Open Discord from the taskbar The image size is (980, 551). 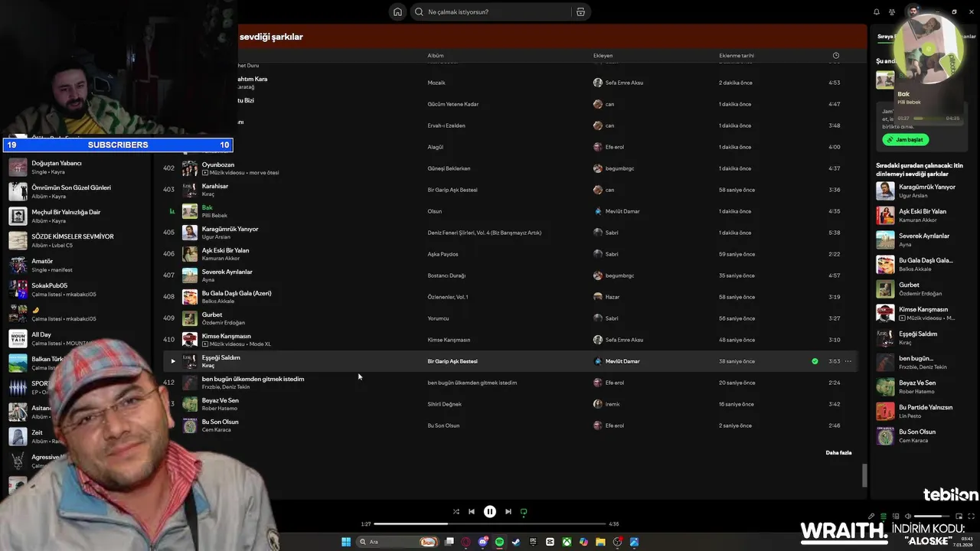click(482, 542)
